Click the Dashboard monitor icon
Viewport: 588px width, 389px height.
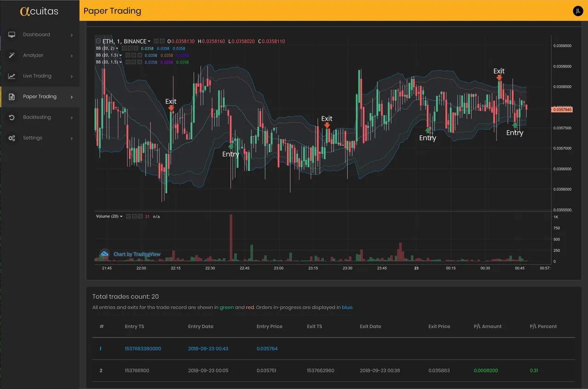(12, 34)
